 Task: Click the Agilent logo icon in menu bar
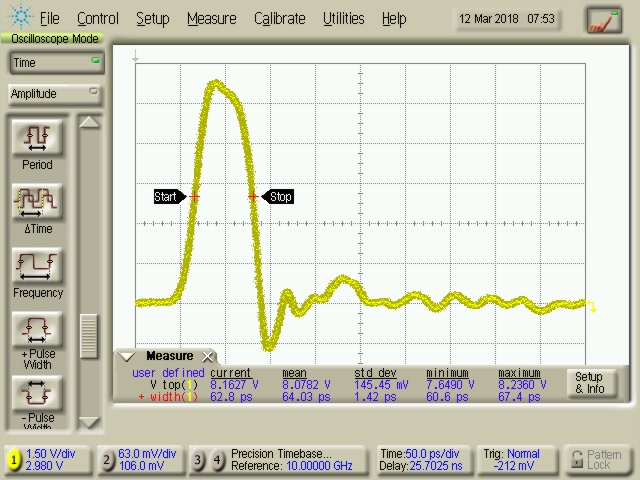tap(20, 18)
